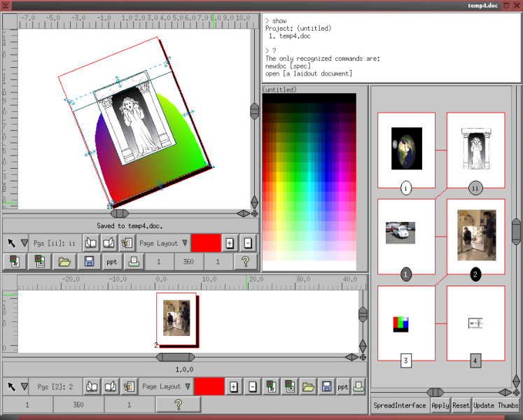The image size is (523, 420).
Task: Click the import image icon in Pgs [2] toolbar
Action: (271, 386)
